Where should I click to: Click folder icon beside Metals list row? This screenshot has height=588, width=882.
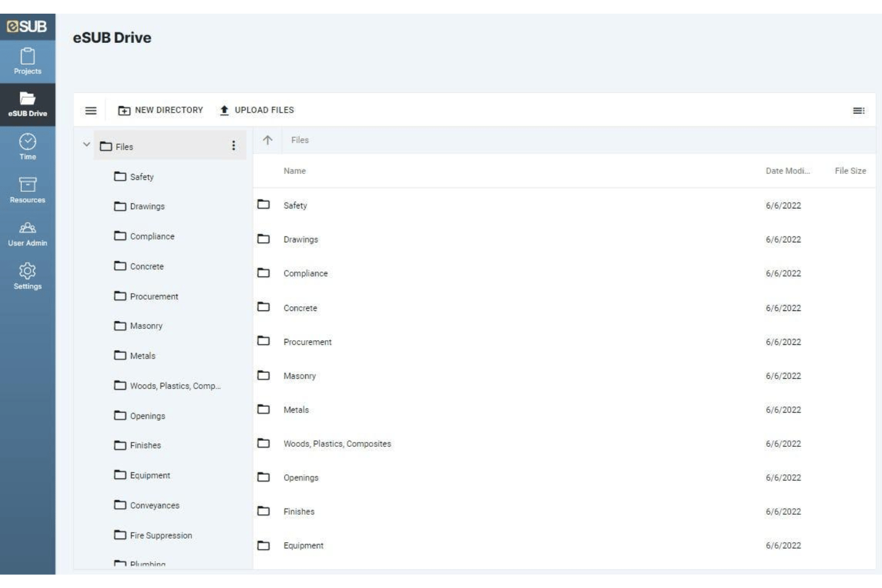263,409
